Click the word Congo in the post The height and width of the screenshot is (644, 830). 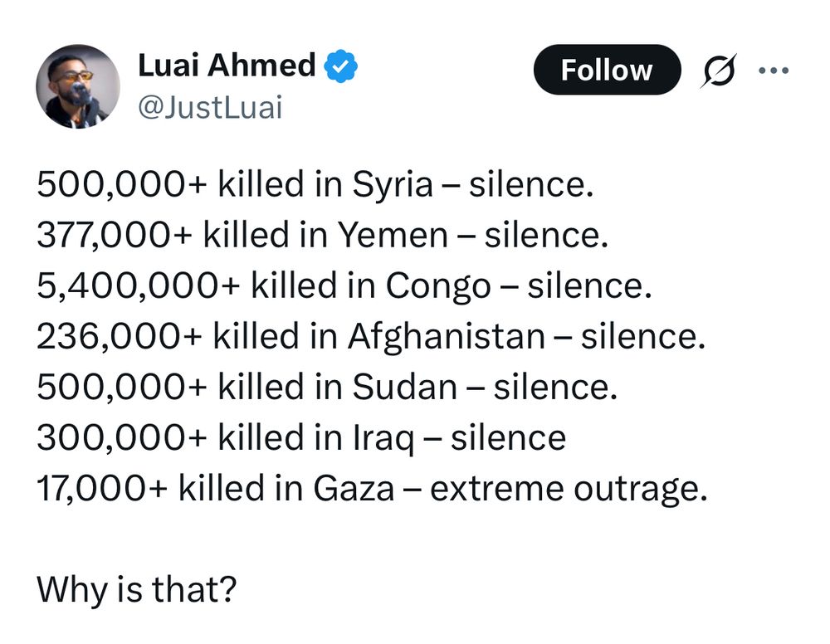tap(438, 287)
